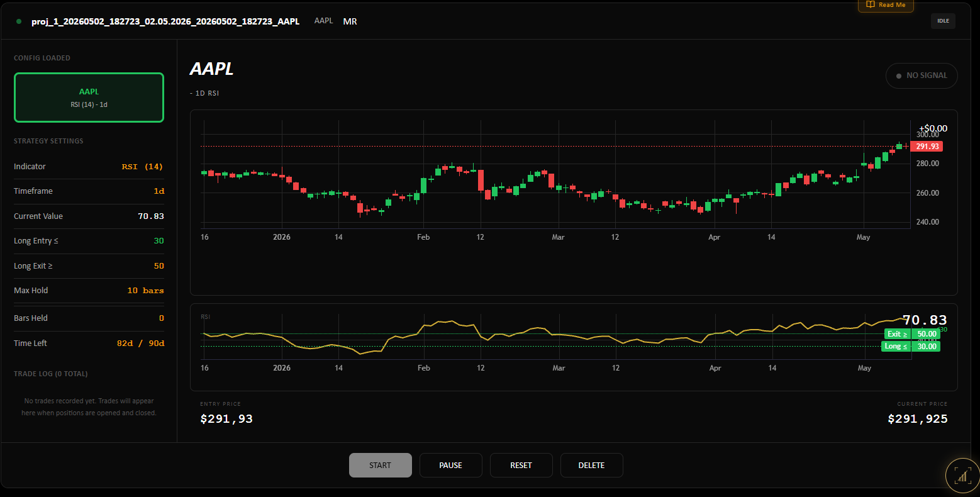Click the green 'Long ≤ 30.00' RSI line label
Image resolution: width=980 pixels, height=497 pixels.
click(x=911, y=347)
